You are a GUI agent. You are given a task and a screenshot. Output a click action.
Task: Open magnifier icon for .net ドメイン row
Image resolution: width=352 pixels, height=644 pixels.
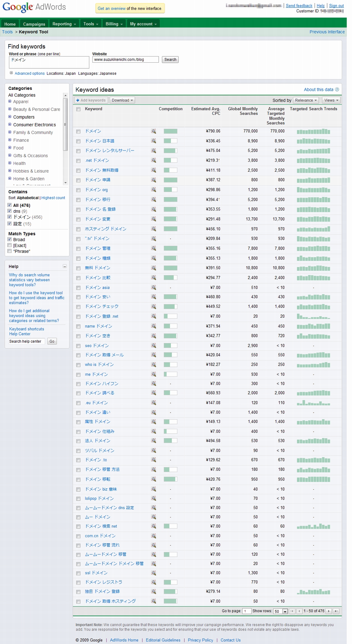click(x=154, y=160)
